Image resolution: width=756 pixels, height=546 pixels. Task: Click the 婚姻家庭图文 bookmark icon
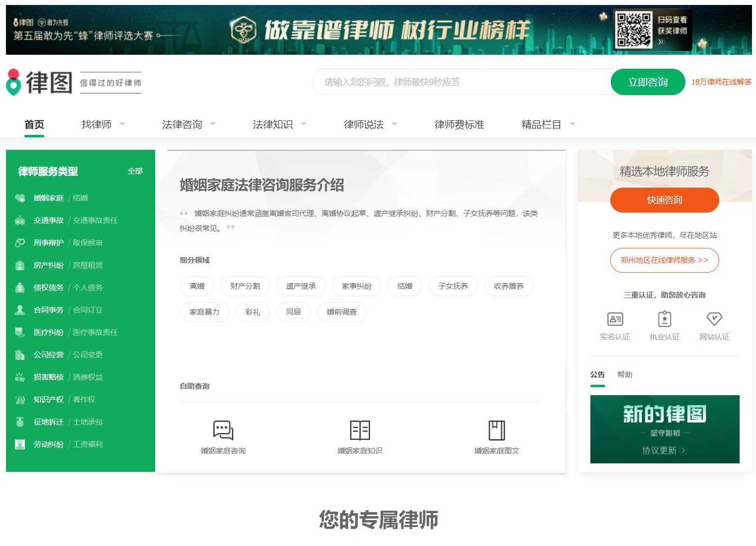[x=496, y=430]
